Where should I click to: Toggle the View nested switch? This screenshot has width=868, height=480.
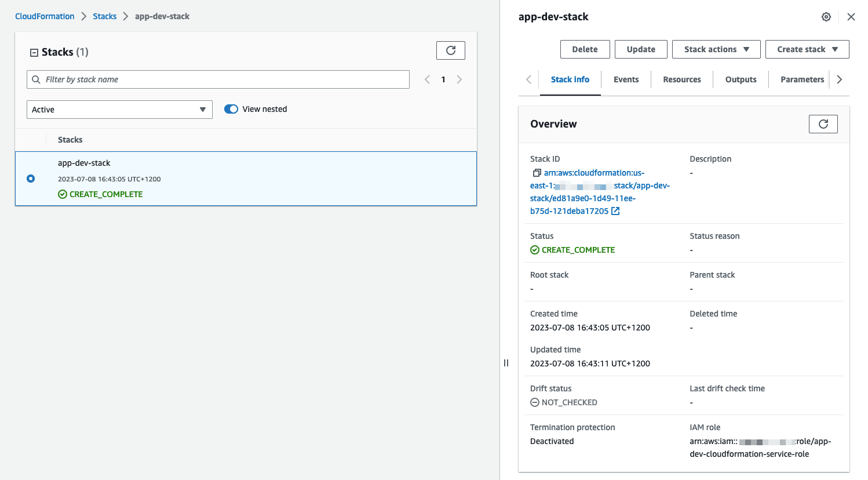tap(231, 109)
